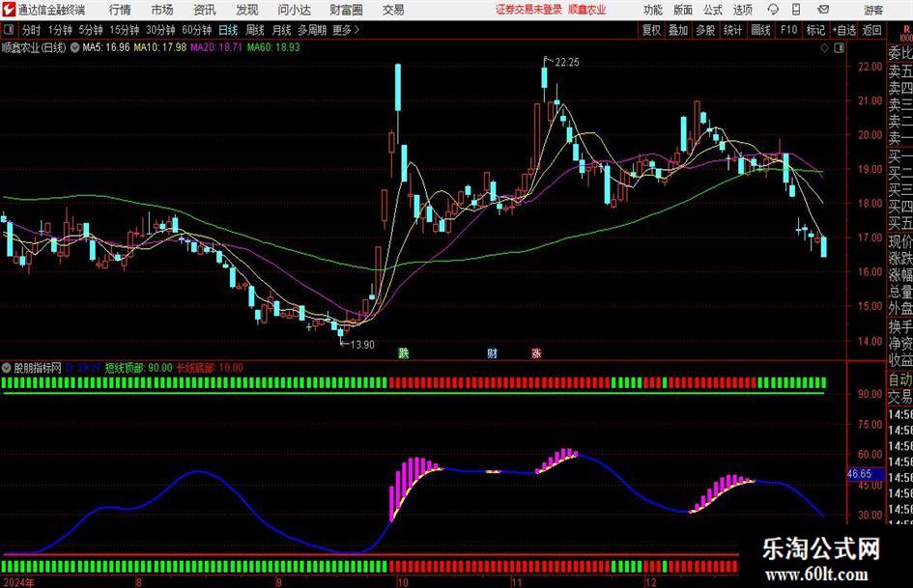Switch to 30分钟 period

160,30
